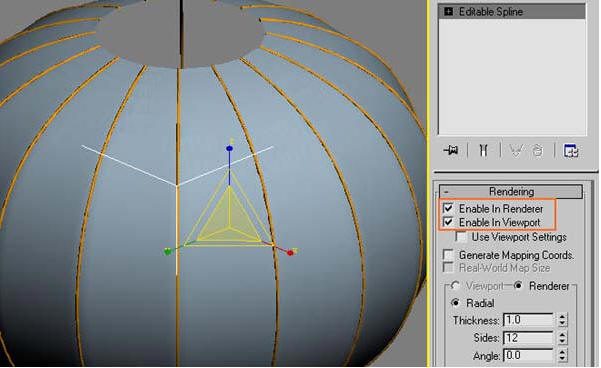The width and height of the screenshot is (601, 368).
Task: Uncheck Enable In Renderer
Action: click(x=448, y=209)
